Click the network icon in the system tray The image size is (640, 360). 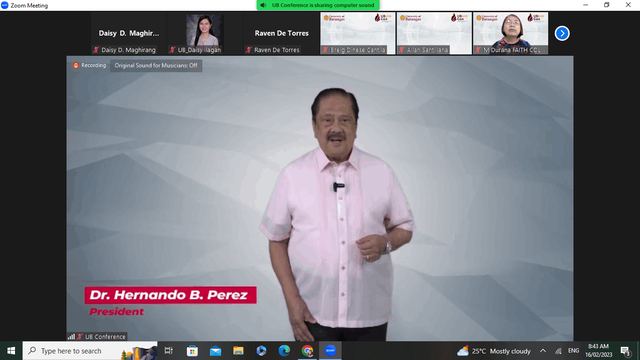click(x=558, y=351)
